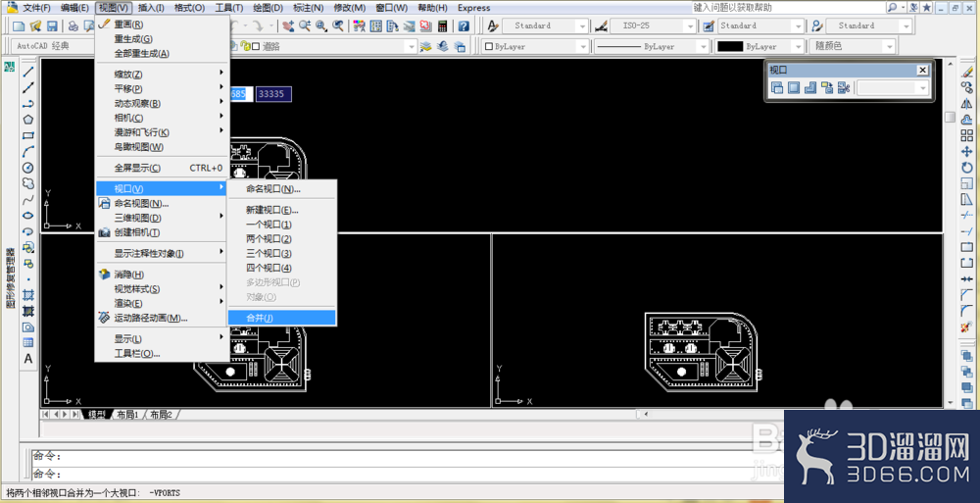The height and width of the screenshot is (503, 980).
Task: Open the viewport scale dropdown in 视口 toolbar
Action: 893,88
